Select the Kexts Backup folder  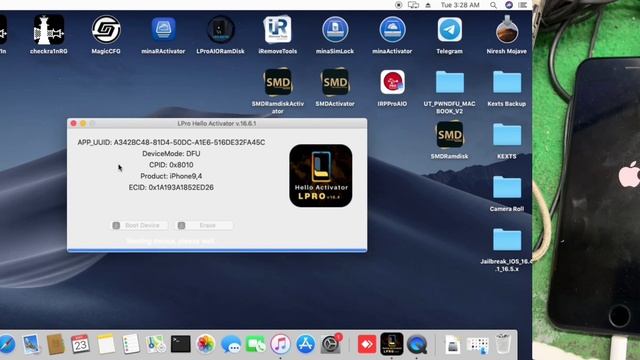(x=507, y=82)
